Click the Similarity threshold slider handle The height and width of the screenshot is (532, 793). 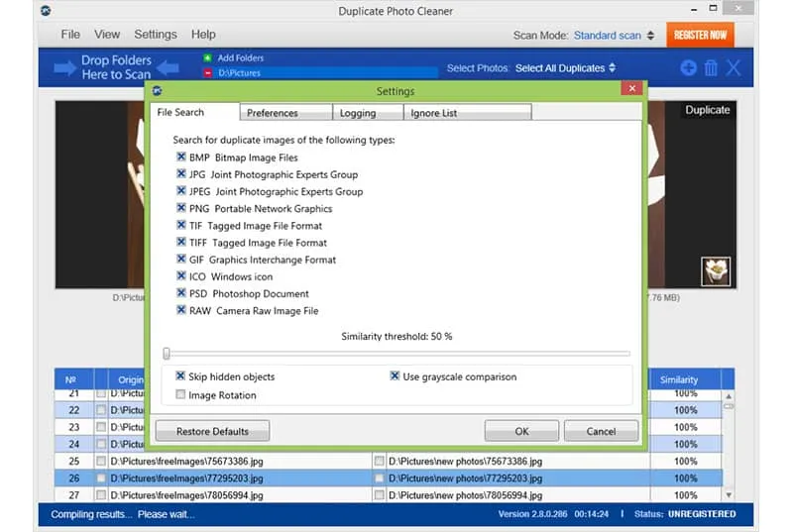(x=167, y=353)
